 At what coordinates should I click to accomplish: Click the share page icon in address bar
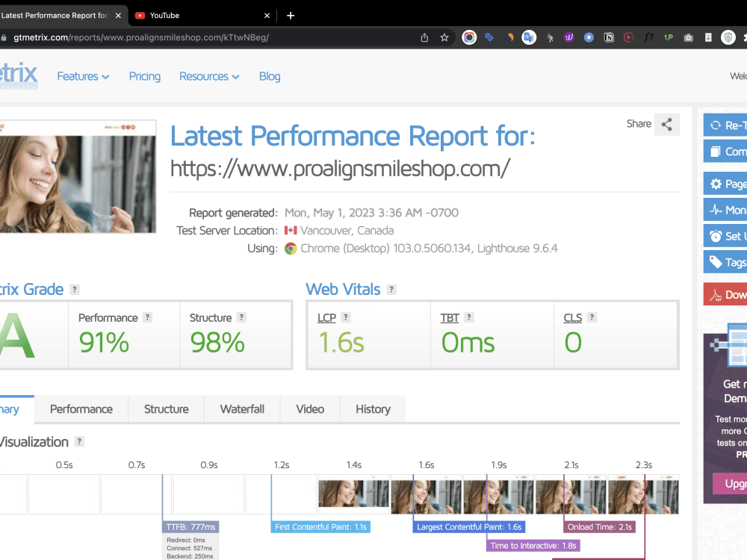coord(424,37)
